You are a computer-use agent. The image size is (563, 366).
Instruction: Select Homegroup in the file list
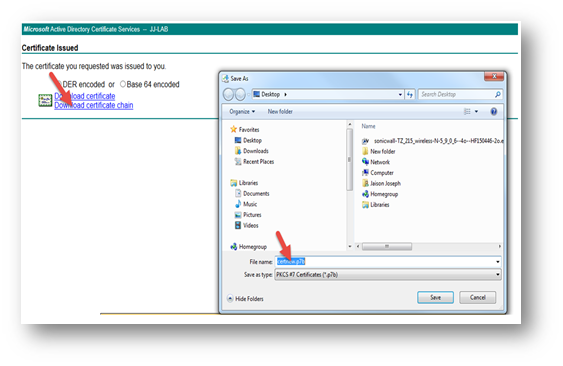coord(380,194)
